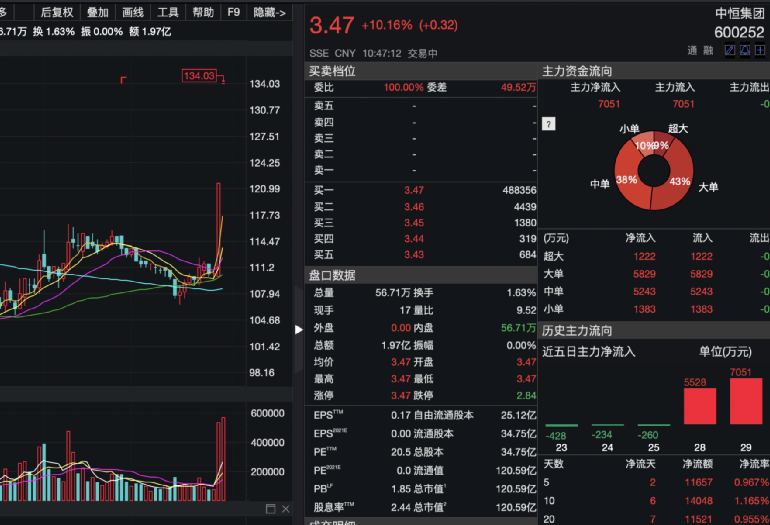Open the 买卖档位 section header

pyautogui.click(x=421, y=71)
